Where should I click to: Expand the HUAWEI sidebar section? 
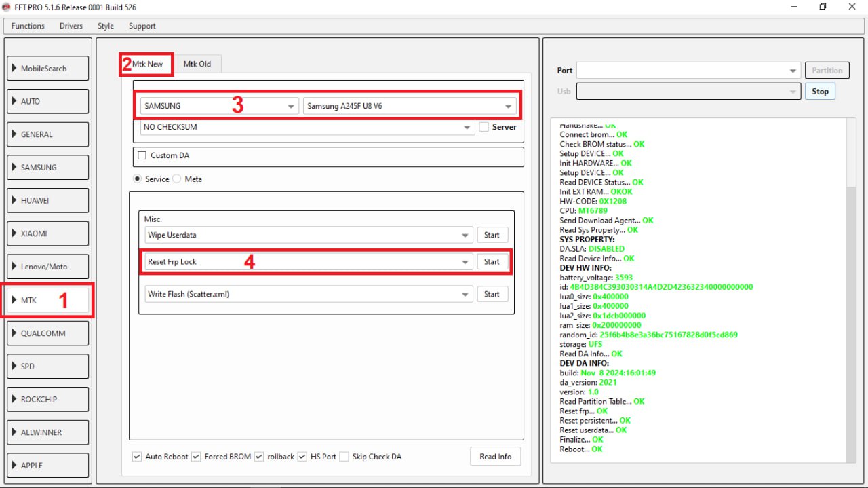tap(47, 200)
